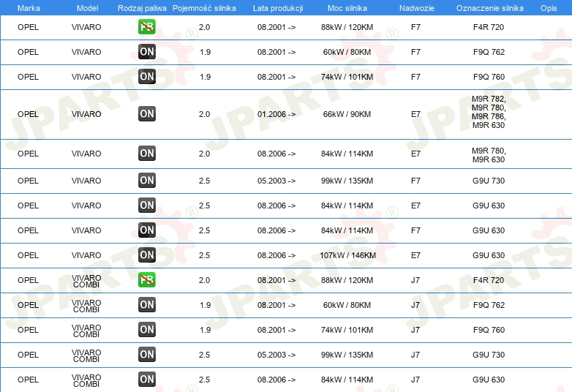
Task: Click the ON diesel icon for F9Q 762 VIVARO
Action: click(146, 52)
